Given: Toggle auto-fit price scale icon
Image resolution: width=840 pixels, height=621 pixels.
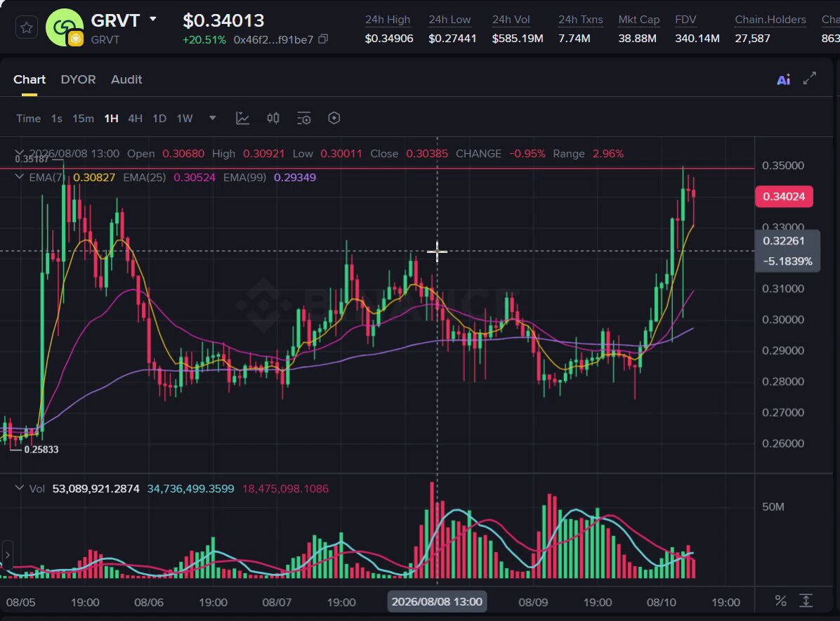Looking at the screenshot, I should coord(806,601).
